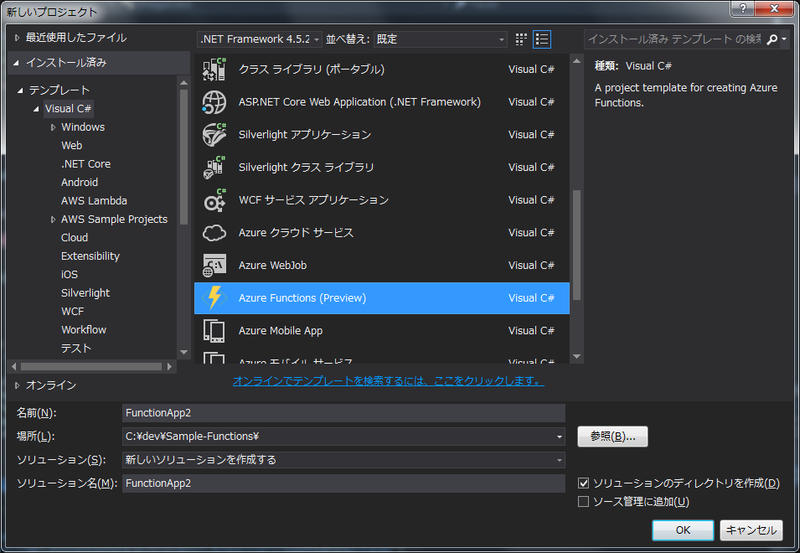
Task: Open the ソリューション options dropdown
Action: (559, 460)
